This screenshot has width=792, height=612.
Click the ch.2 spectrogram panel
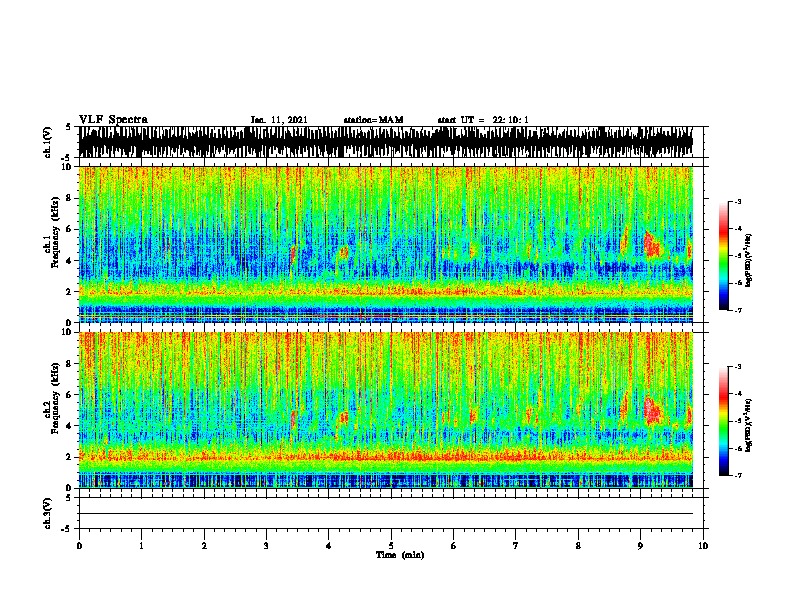point(386,410)
